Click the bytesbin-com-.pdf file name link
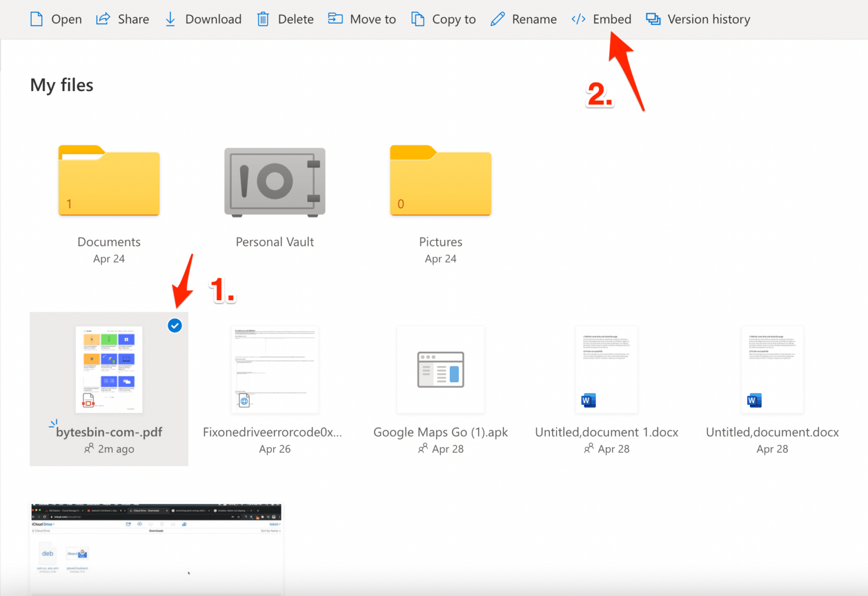This screenshot has height=596, width=868. coord(109,432)
